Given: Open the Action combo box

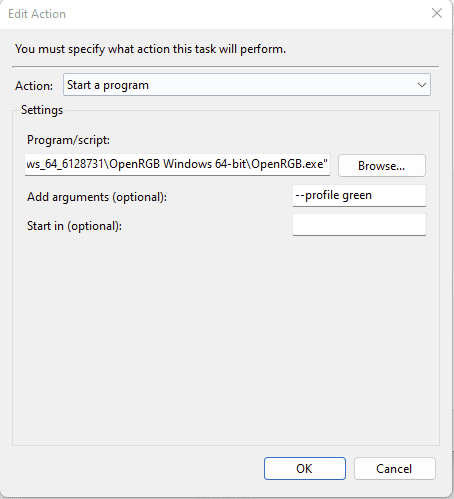Looking at the screenshot, I should pos(247,85).
